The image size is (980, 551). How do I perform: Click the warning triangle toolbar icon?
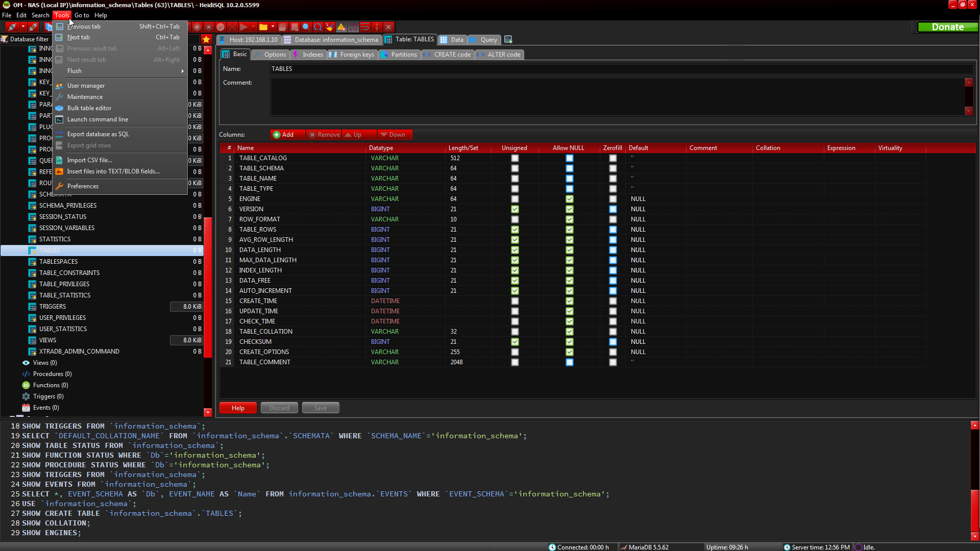(341, 27)
